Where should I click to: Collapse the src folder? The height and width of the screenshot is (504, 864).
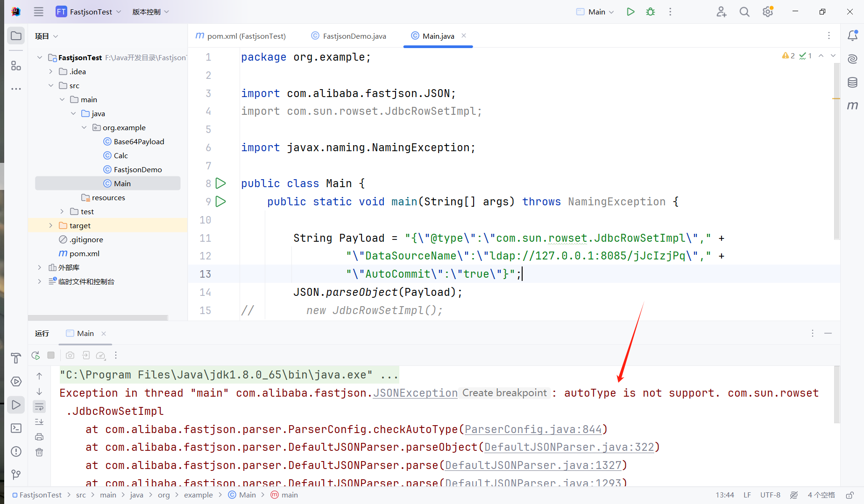51,85
